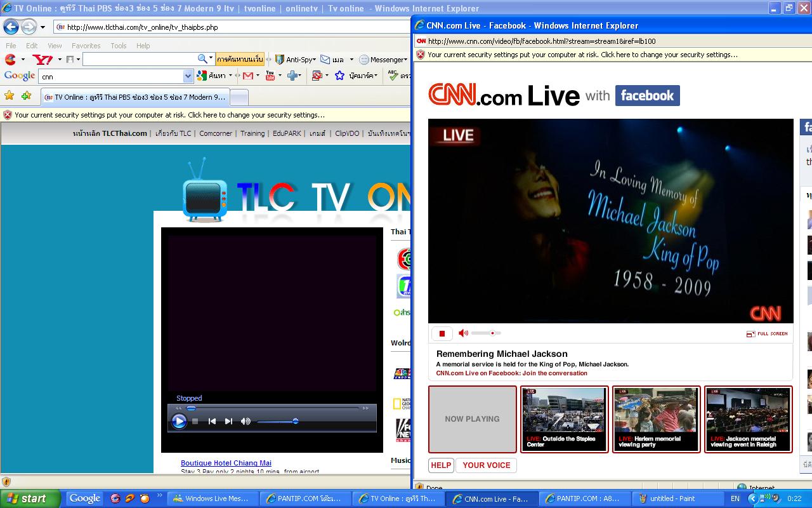This screenshot has height=508, width=812.
Task: Open the Windows Start menu
Action: click(30, 498)
